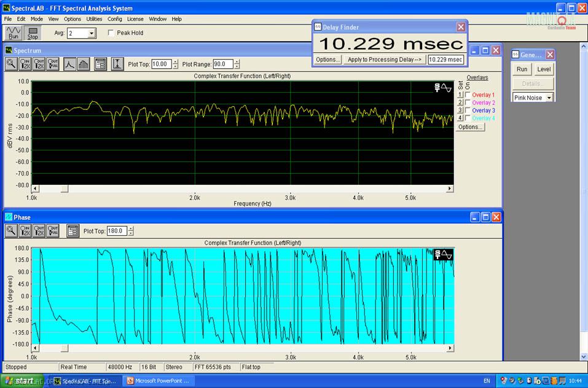Click Zoom Out Full in Spectrum toolbar

pos(53,64)
